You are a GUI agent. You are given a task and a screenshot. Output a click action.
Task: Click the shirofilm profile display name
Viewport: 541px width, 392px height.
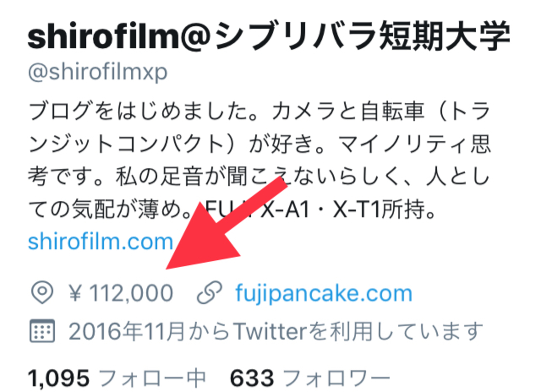pyautogui.click(x=268, y=36)
